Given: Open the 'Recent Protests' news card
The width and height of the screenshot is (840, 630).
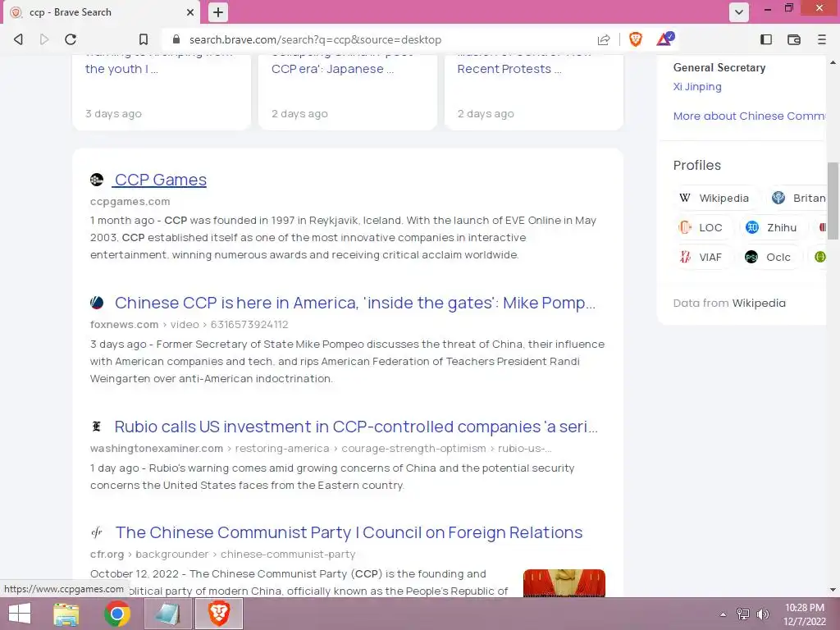Looking at the screenshot, I should tap(533, 91).
